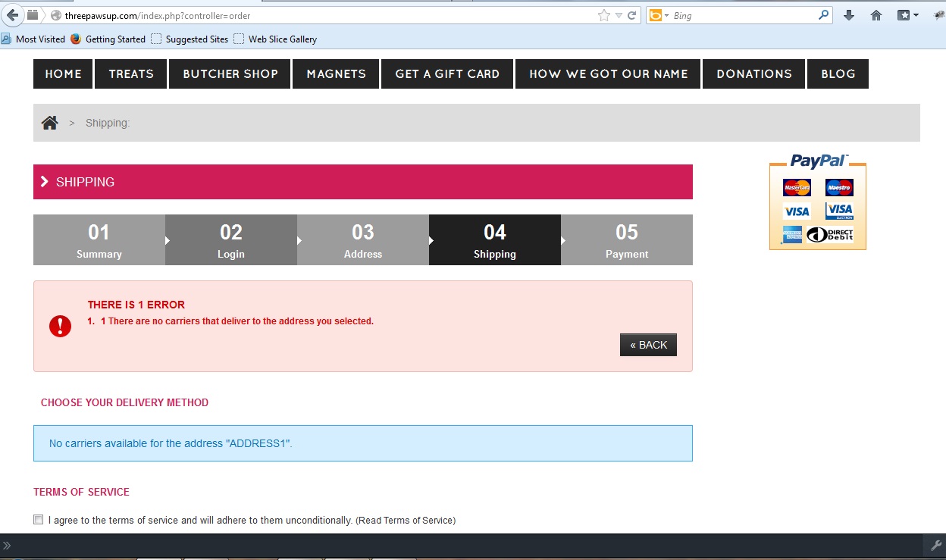Screen dimensions: 946x560
Task: Open the MAGNETS menu item
Action: pos(336,74)
